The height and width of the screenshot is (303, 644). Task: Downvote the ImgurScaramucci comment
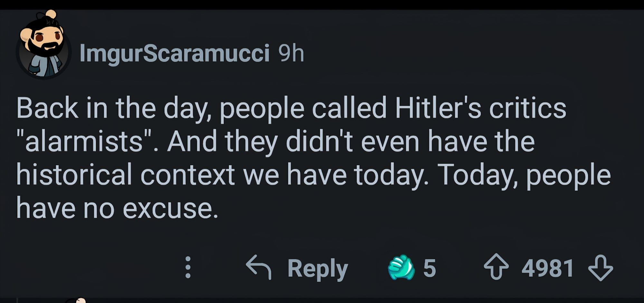(601, 268)
